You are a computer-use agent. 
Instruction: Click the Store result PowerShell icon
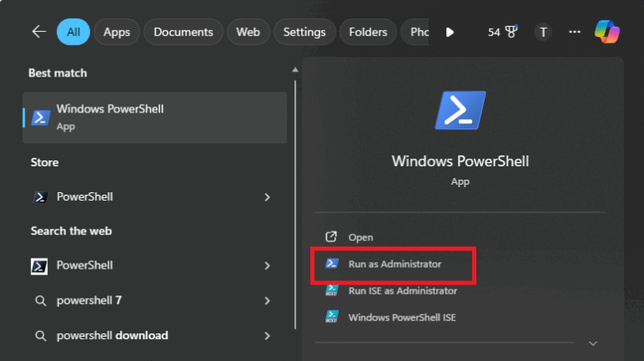(40, 197)
